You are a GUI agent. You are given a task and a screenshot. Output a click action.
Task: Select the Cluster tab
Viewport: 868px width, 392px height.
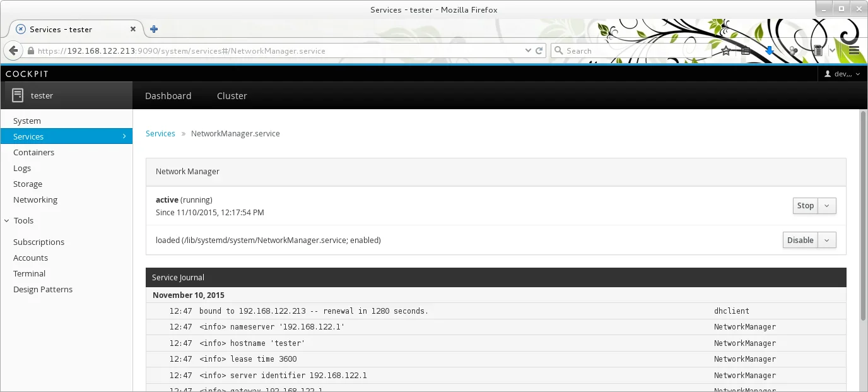click(x=231, y=96)
